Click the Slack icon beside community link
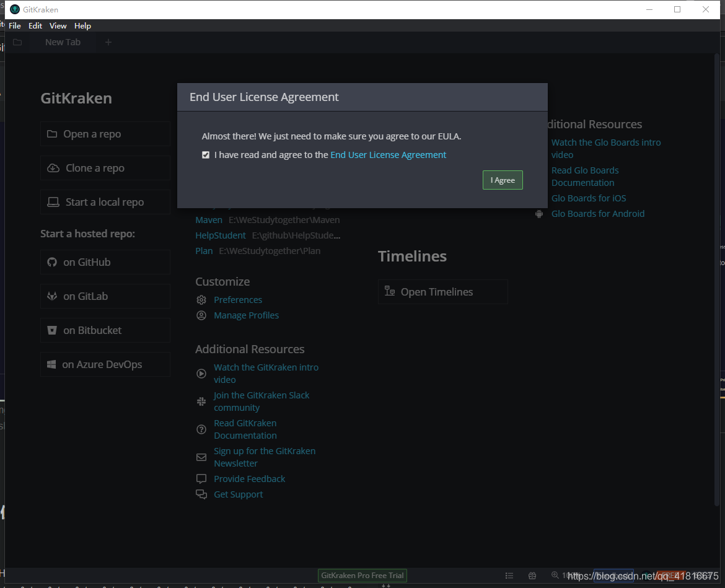The width and height of the screenshot is (725, 588). point(201,402)
